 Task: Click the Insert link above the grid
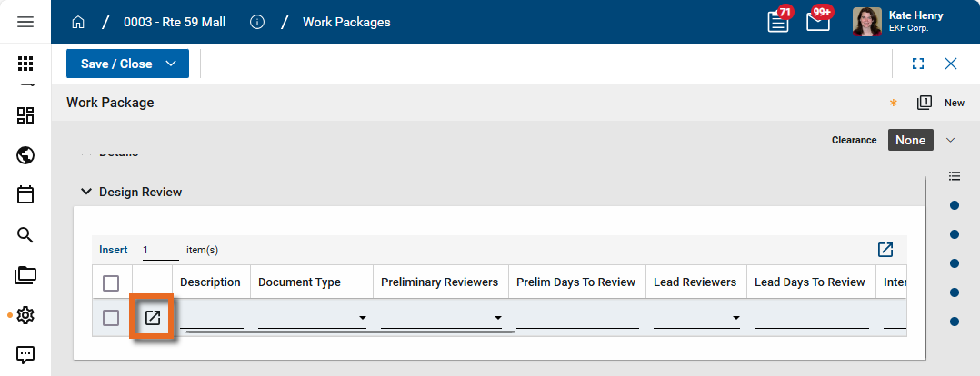[114, 250]
